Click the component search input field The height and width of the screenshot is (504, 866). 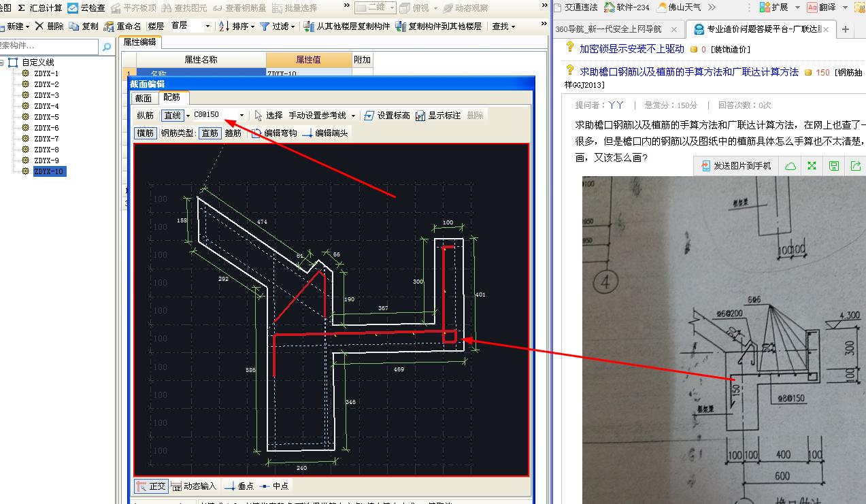(x=49, y=47)
